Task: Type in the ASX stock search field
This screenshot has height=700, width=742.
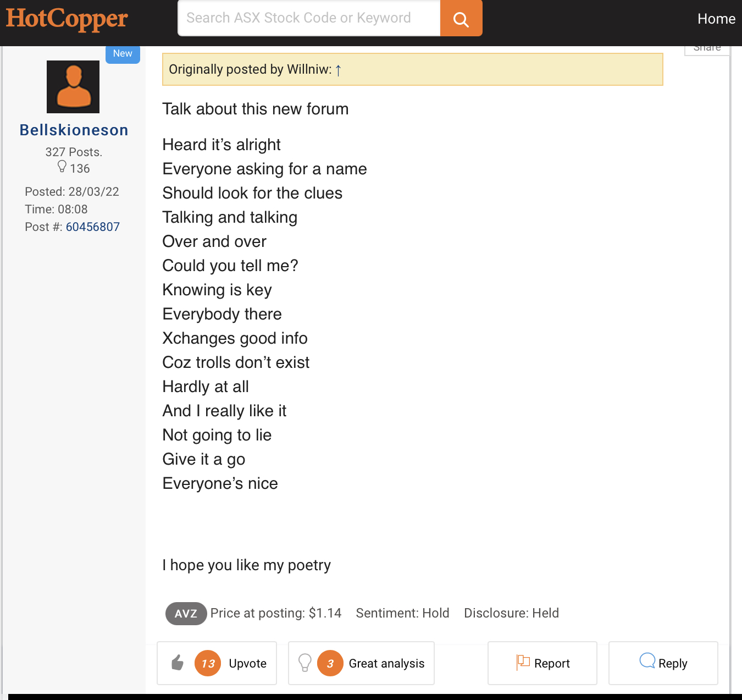Action: point(309,18)
